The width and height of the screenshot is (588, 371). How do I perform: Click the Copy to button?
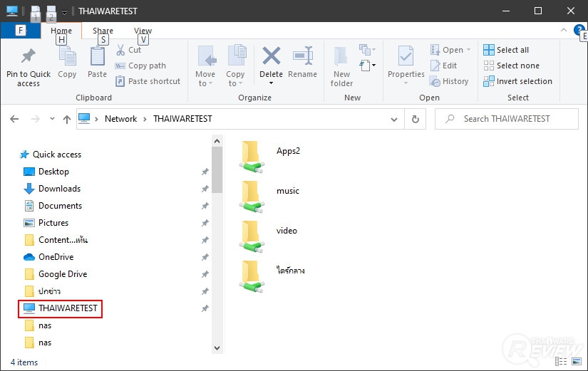235,67
